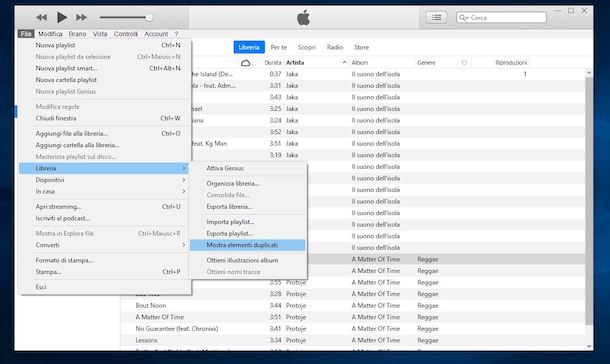The image size is (610, 364).
Task: Open the File menu
Action: coord(26,34)
